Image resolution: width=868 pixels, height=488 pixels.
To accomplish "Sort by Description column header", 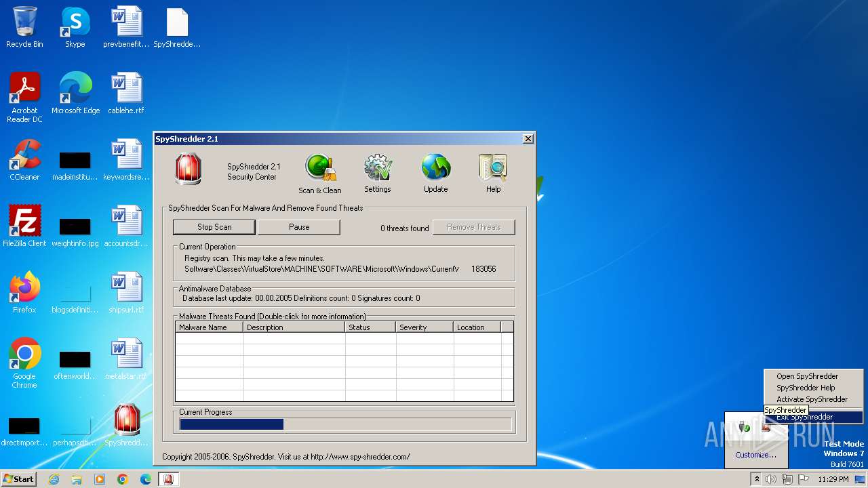I will 294,327.
